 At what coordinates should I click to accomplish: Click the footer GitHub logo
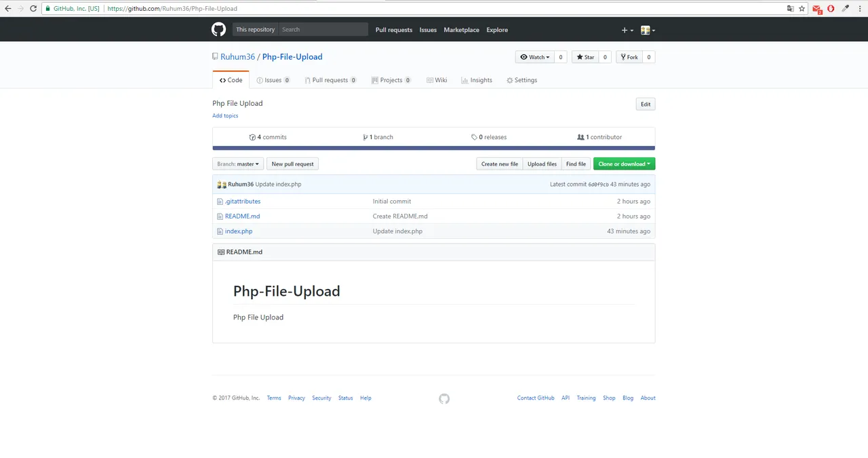[x=444, y=398]
